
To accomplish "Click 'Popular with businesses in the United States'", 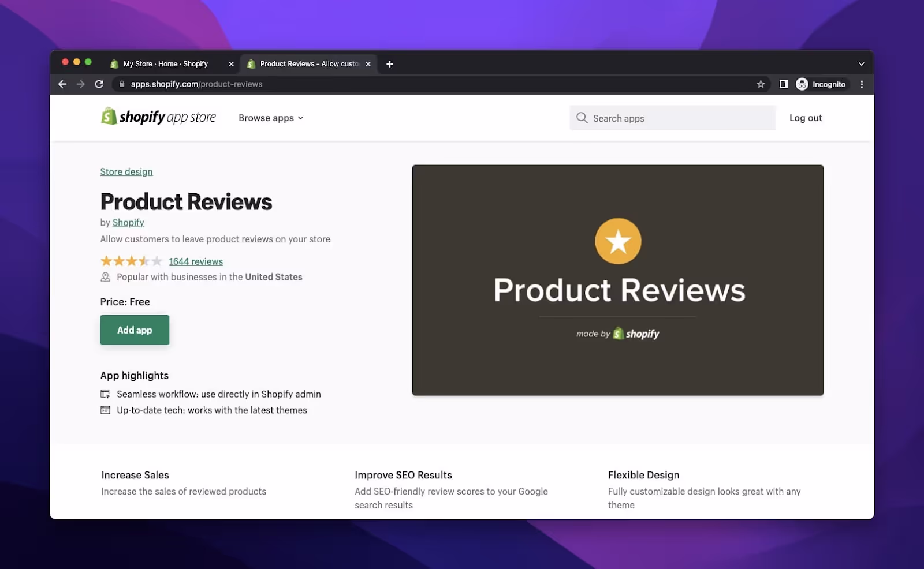I will pyautogui.click(x=210, y=278).
